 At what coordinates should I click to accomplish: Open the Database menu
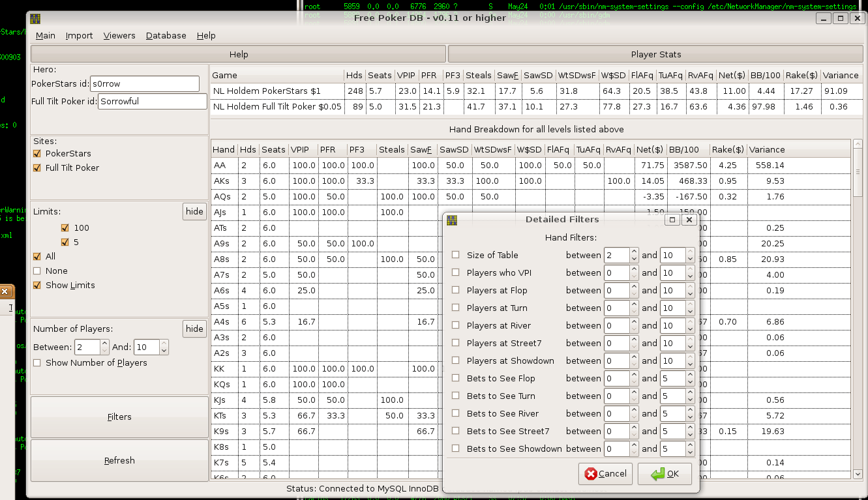point(166,35)
